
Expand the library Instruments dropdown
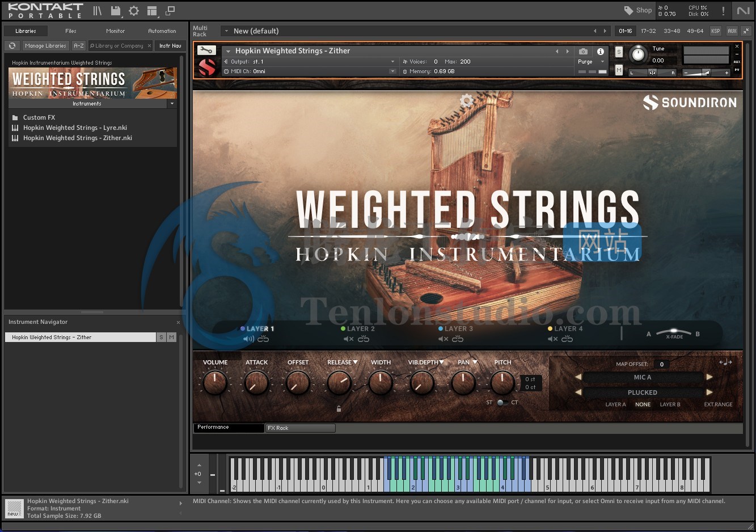[172, 104]
